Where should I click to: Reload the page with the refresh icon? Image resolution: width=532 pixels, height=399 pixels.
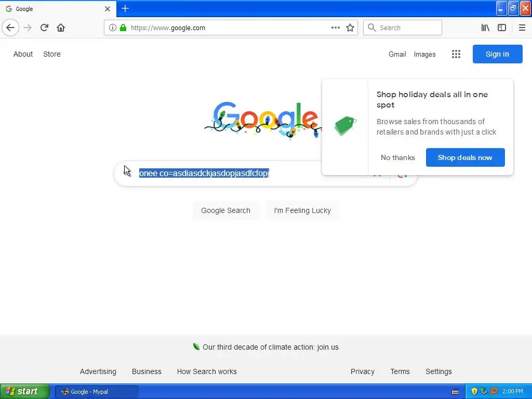coord(44,28)
